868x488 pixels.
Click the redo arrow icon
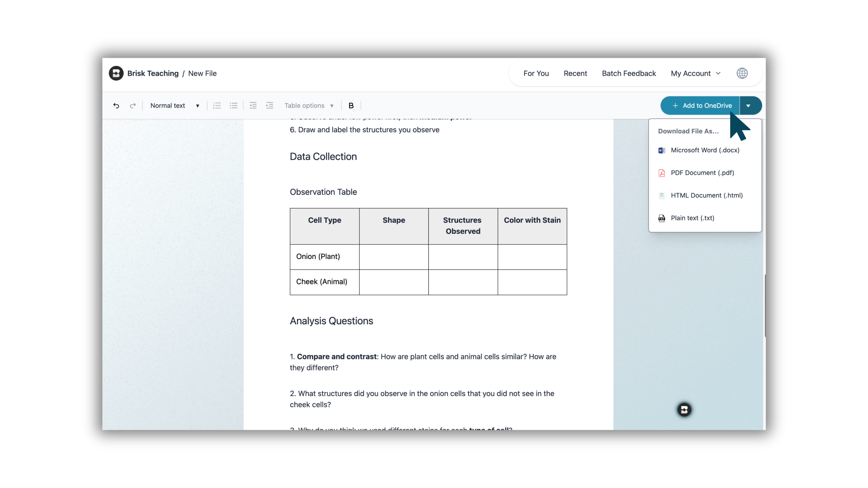133,106
